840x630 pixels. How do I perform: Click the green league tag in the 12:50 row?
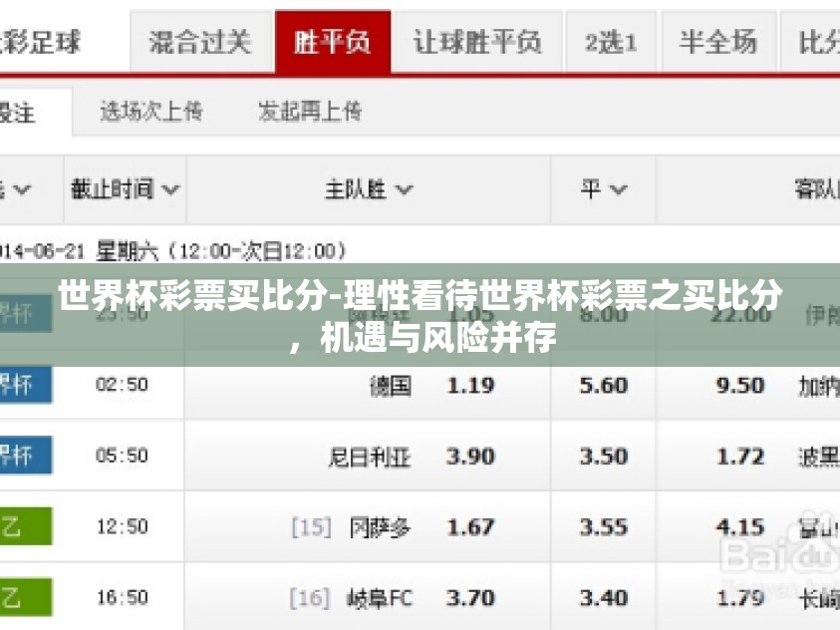[x=25, y=526]
